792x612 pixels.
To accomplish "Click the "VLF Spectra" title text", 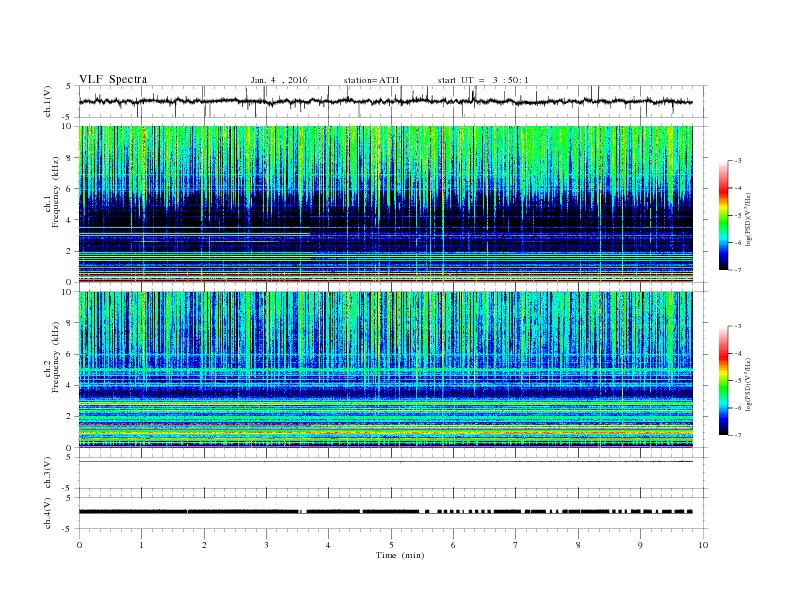I will 113,79.
